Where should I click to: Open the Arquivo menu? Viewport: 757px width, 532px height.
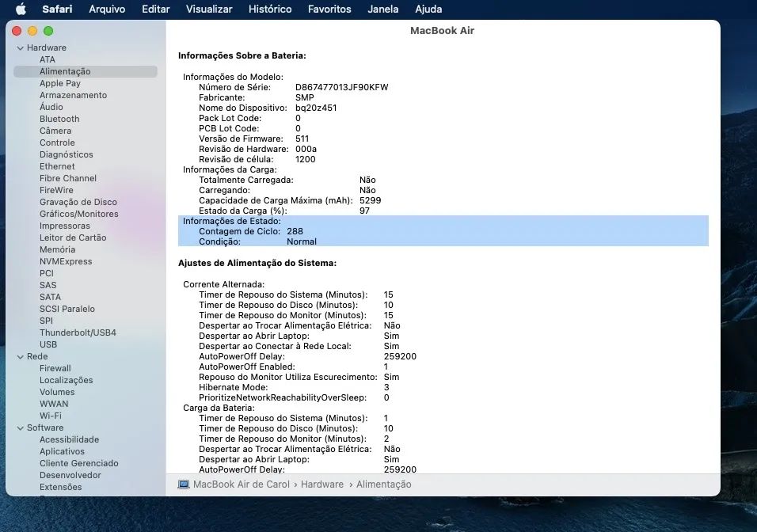[107, 9]
